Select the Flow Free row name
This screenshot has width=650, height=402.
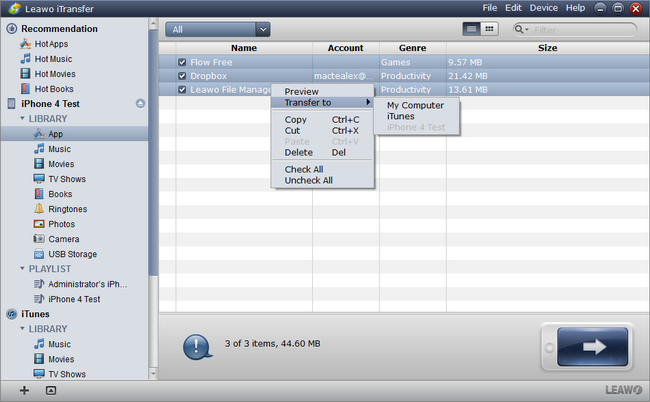211,62
